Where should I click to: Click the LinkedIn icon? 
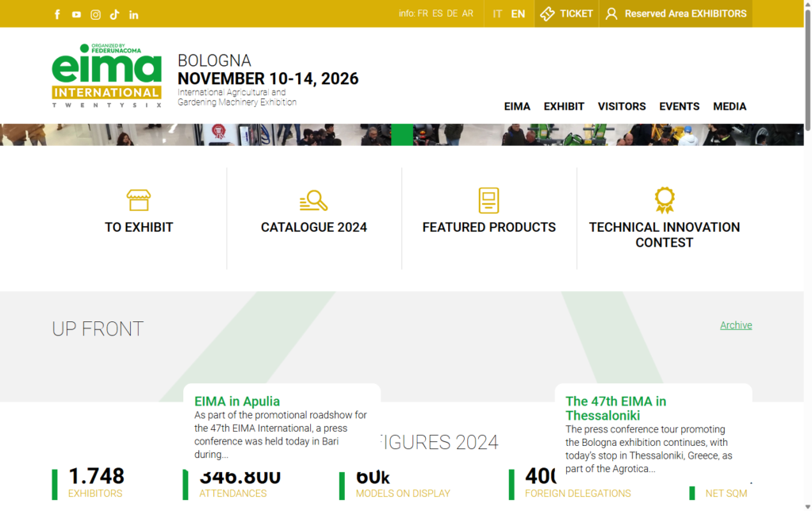tap(133, 14)
